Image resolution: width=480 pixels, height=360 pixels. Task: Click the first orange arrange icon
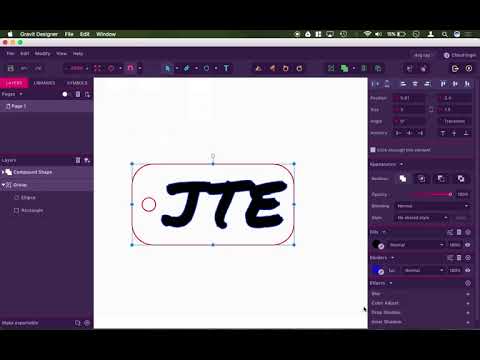258,68
